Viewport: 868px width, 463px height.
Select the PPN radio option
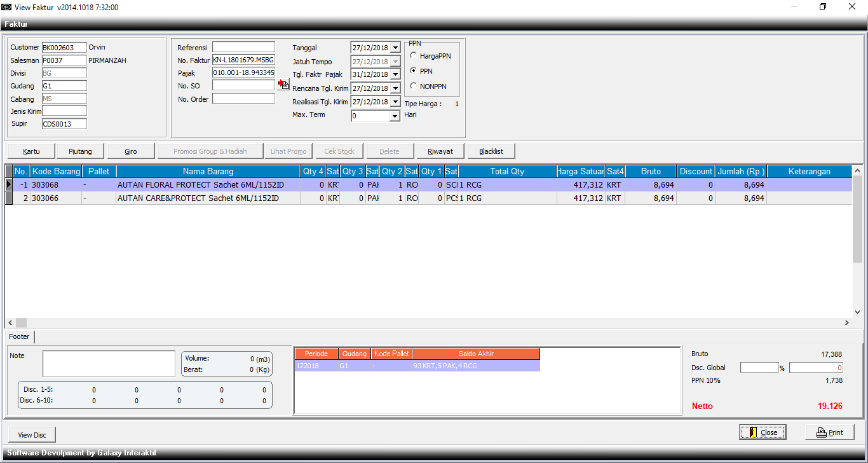(414, 71)
